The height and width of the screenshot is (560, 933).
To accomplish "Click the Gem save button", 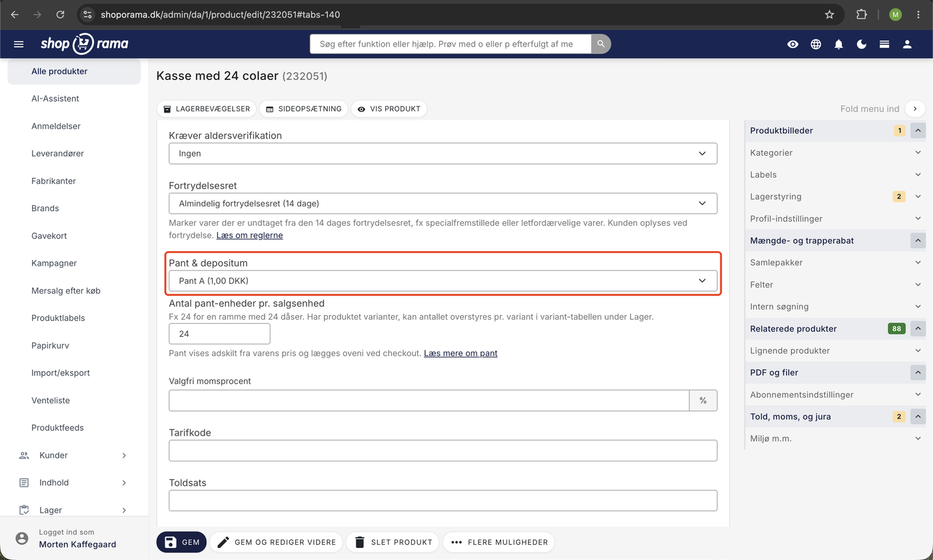I will click(x=181, y=542).
